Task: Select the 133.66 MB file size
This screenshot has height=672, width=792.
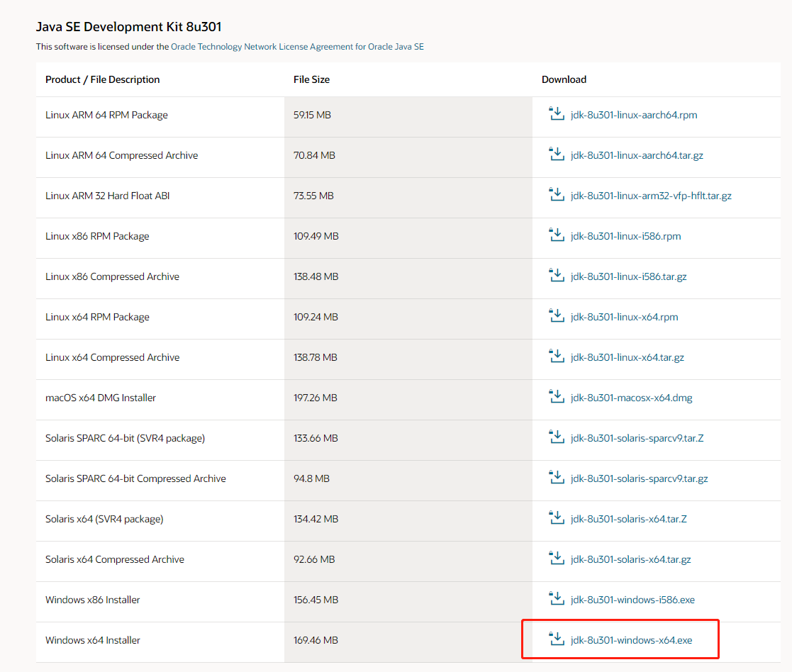Action: click(316, 438)
